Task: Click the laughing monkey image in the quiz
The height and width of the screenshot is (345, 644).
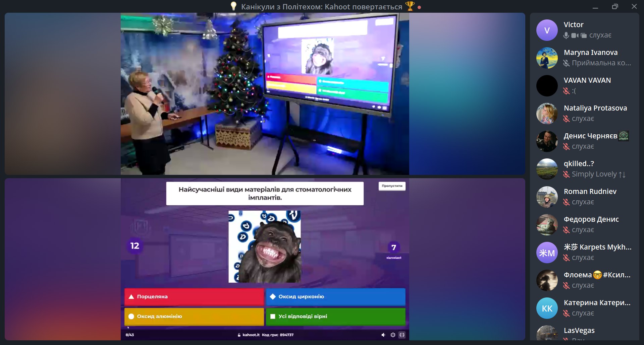Action: click(265, 247)
